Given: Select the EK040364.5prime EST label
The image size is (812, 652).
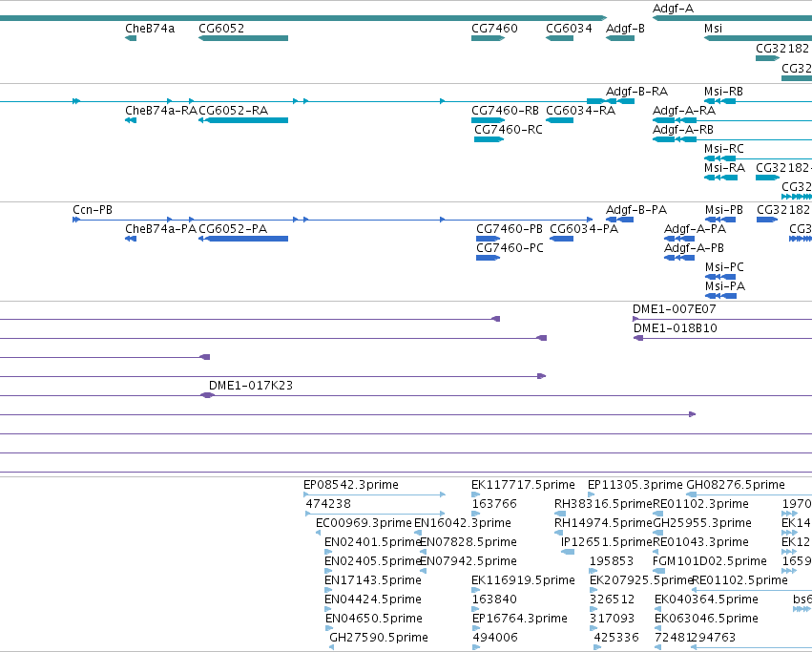Looking at the screenshot, I should pos(706,600).
